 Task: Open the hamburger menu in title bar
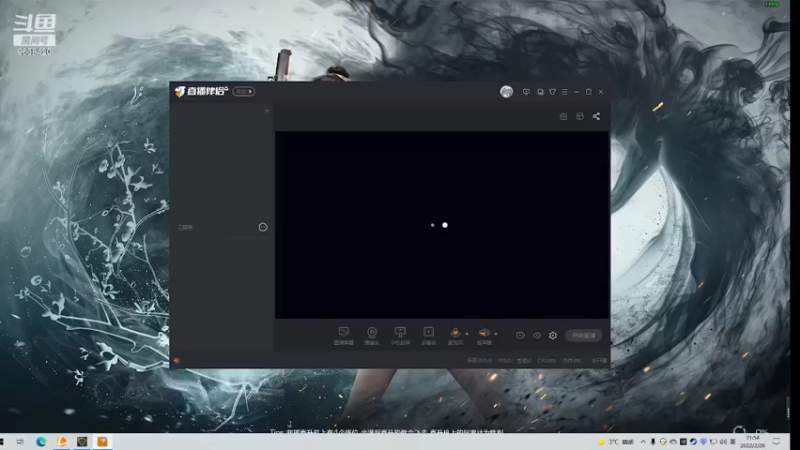564,92
